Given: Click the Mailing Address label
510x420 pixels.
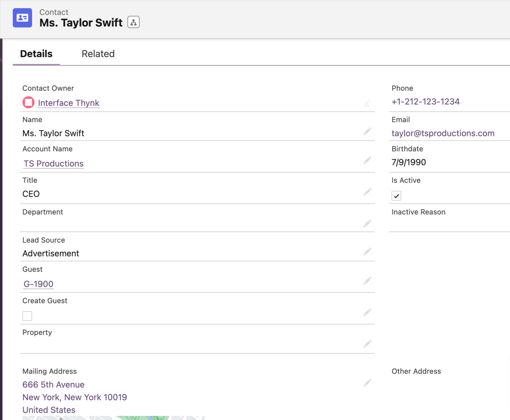Looking at the screenshot, I should click(50, 371).
